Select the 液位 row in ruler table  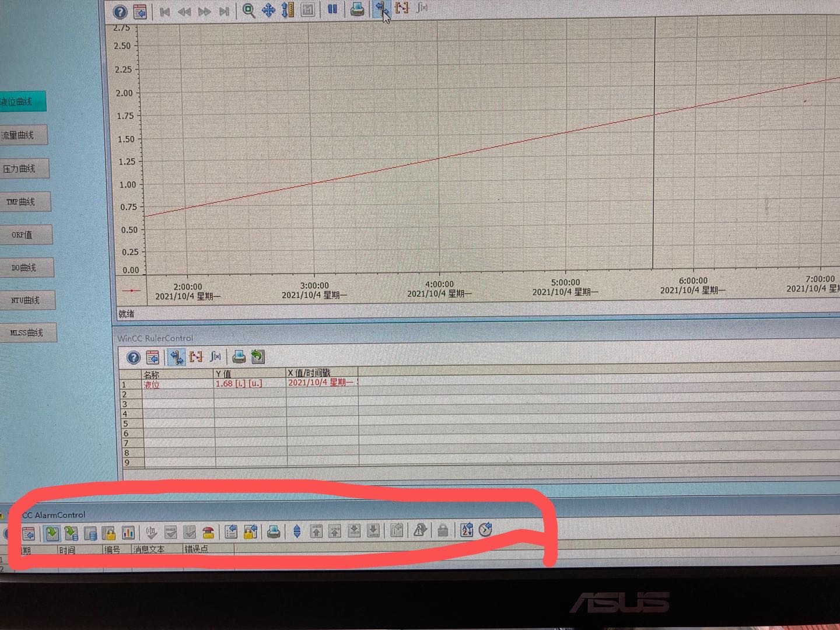point(239,384)
